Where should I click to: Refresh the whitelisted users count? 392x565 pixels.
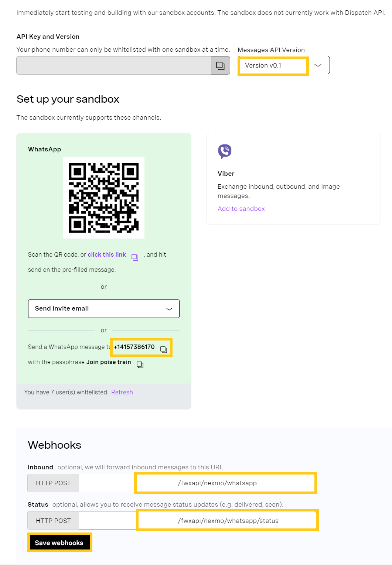[x=122, y=392]
